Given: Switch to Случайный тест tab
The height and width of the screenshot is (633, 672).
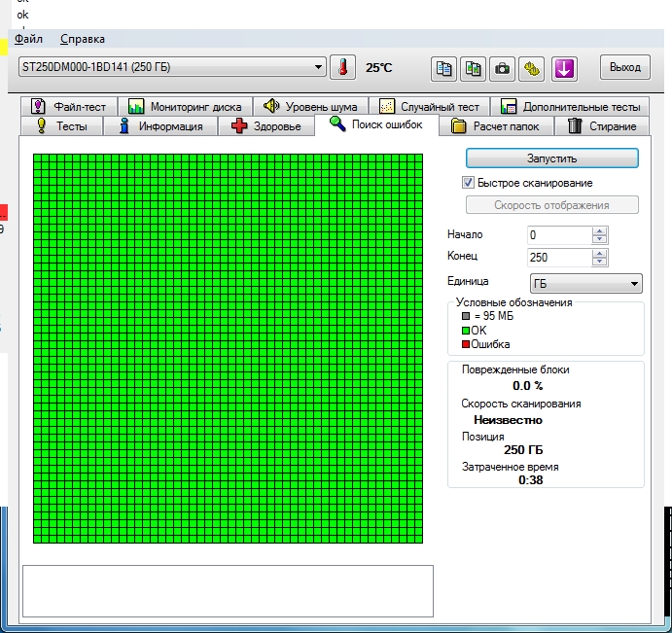Looking at the screenshot, I should coord(429,106).
